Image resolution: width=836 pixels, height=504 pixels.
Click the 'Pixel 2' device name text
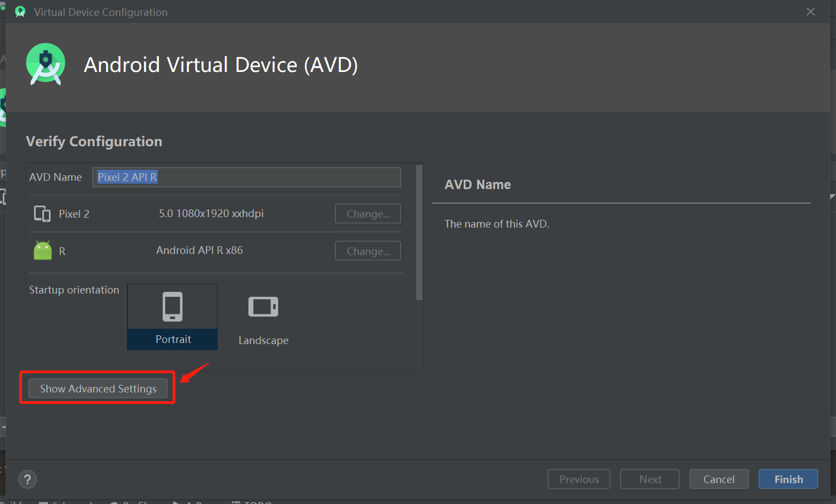tap(74, 214)
